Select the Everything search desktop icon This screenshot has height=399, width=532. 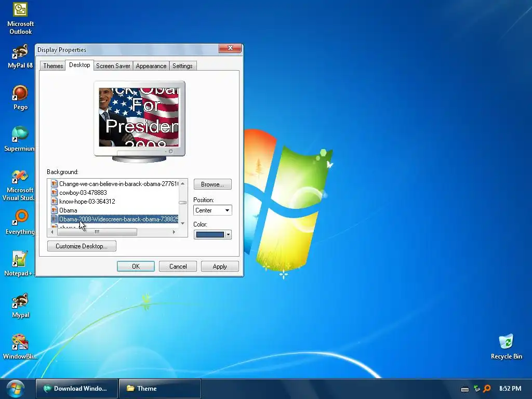[20, 222]
